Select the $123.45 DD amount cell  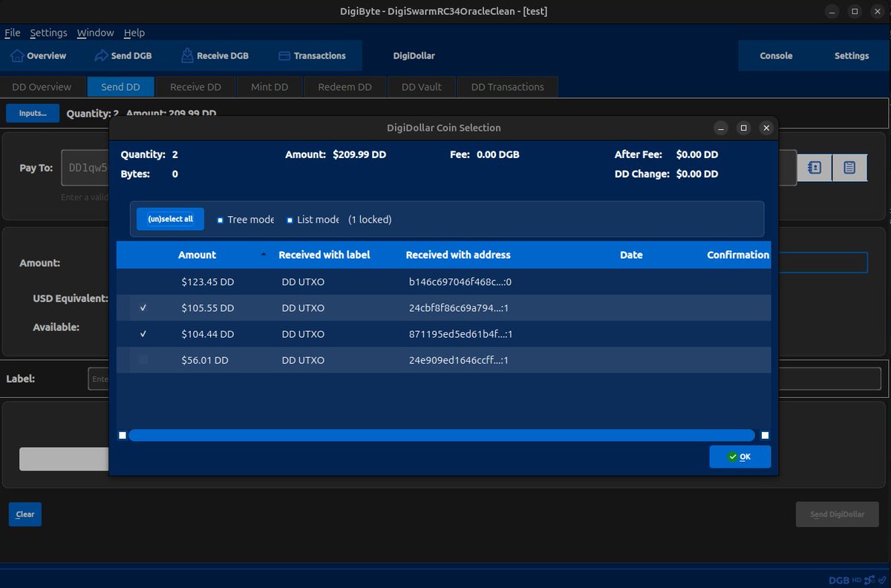207,282
